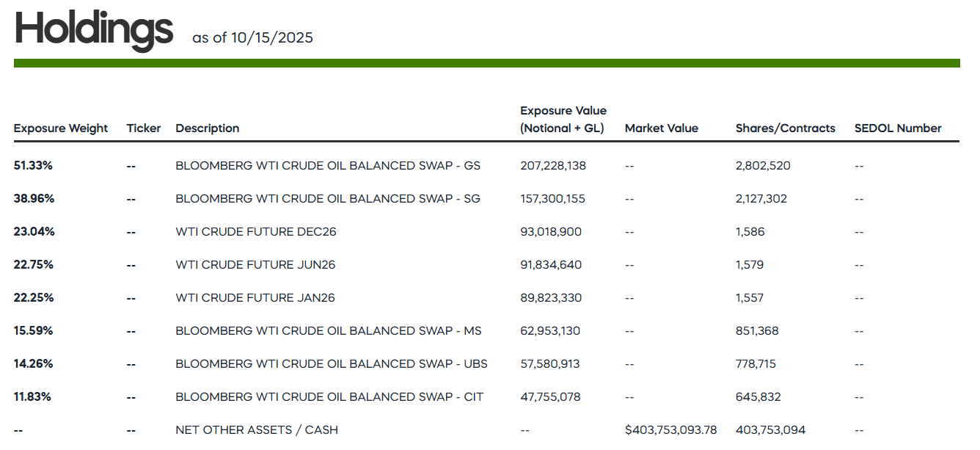
Task: Click the Exposure Value (Notional + GL) header
Action: 563,120
